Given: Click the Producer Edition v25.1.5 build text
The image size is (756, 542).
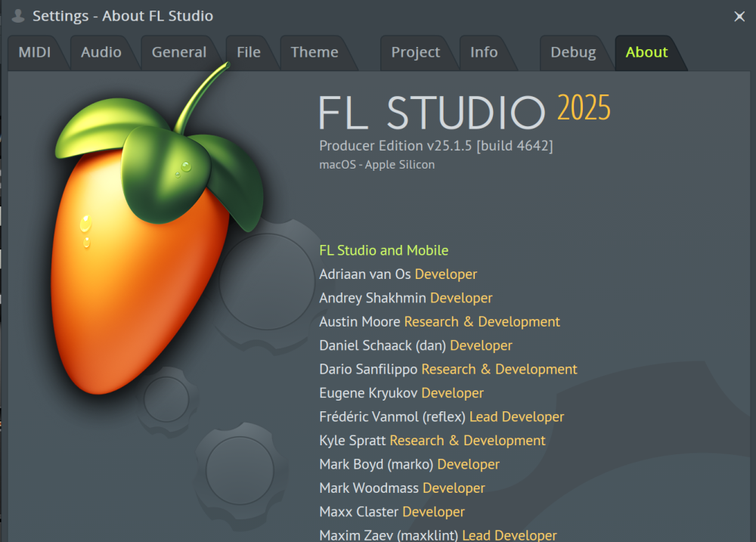Looking at the screenshot, I should [436, 146].
